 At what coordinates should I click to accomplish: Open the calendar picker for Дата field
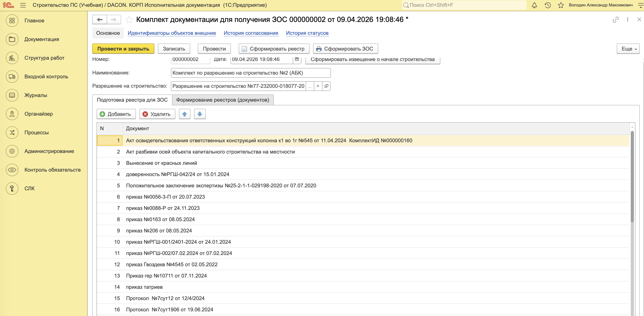(297, 59)
